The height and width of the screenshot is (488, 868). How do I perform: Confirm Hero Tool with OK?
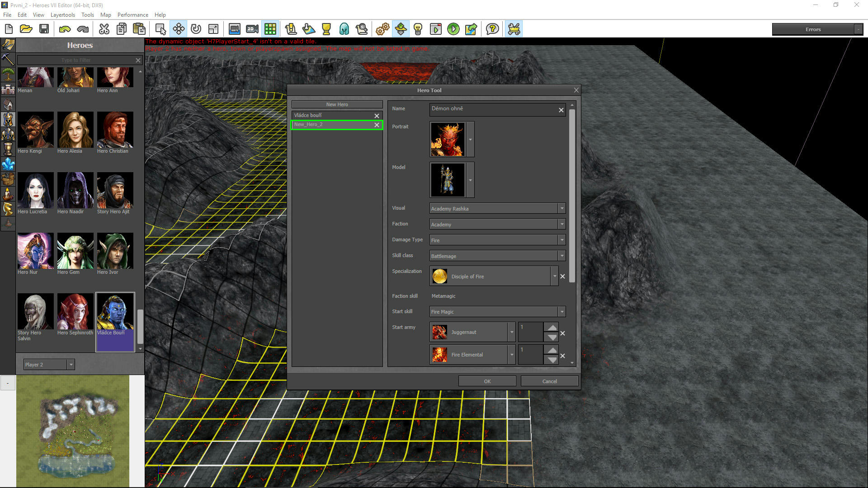tap(487, 381)
